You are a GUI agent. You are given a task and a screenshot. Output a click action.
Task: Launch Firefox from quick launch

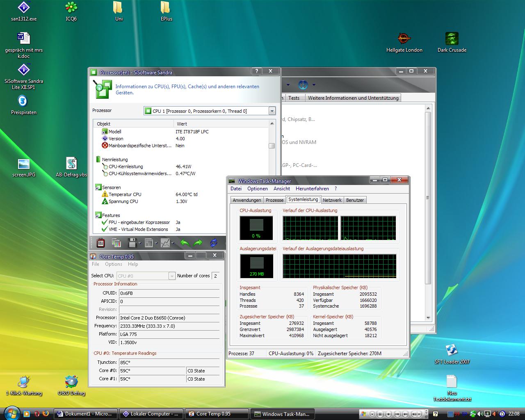46,414
